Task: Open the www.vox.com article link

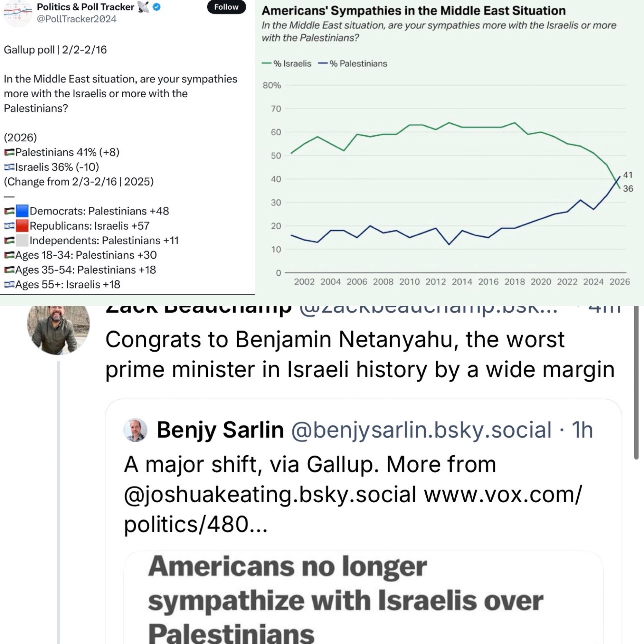Action: pyautogui.click(x=503, y=494)
